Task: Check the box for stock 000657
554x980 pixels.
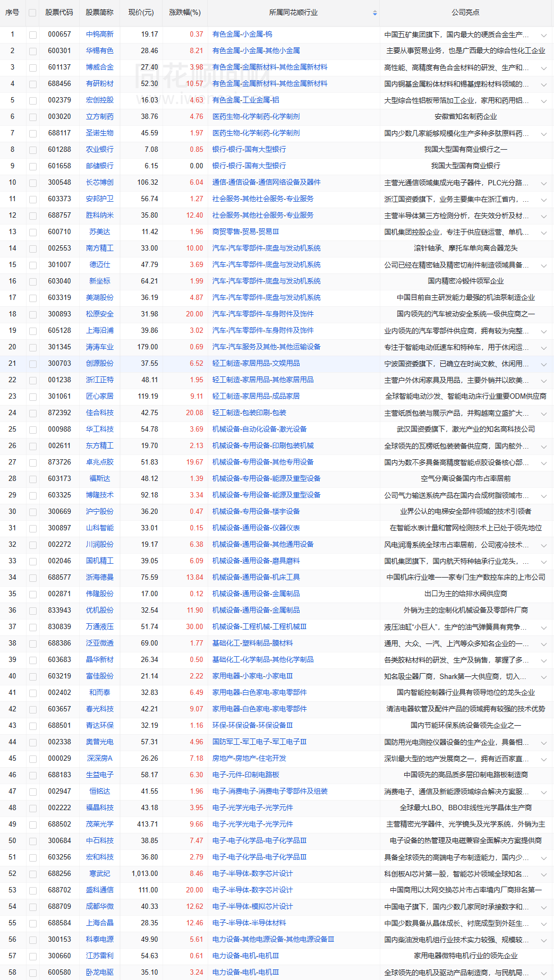Action: [x=33, y=35]
